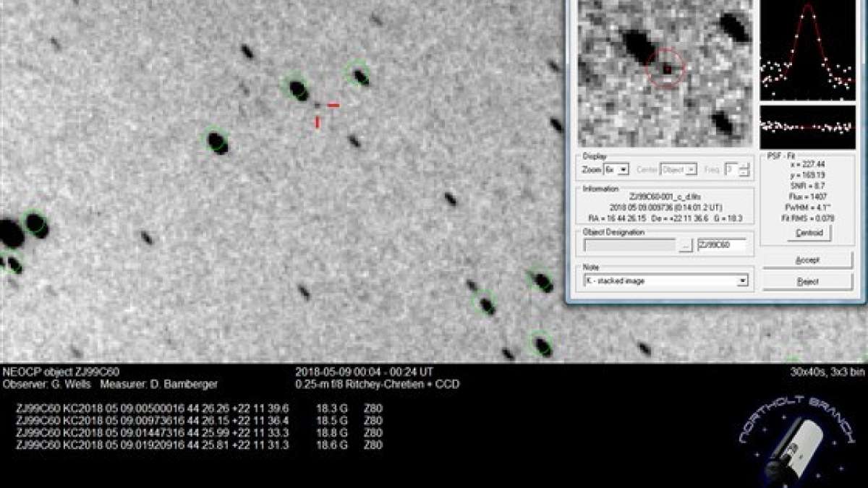Click the '2018-05-09 00:04 - 00:24 UT' text
The image size is (868, 488).
pyautogui.click(x=364, y=372)
